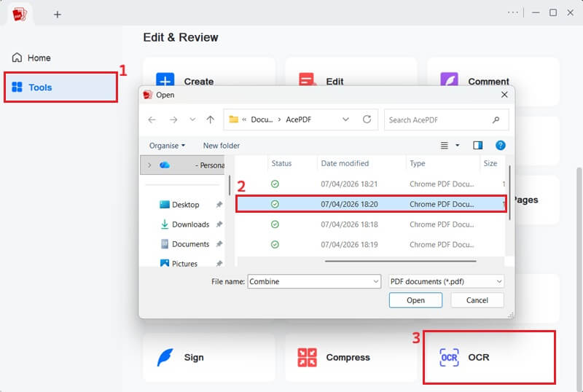The width and height of the screenshot is (583, 392).
Task: Open Pictures in navigation pane
Action: click(x=179, y=264)
